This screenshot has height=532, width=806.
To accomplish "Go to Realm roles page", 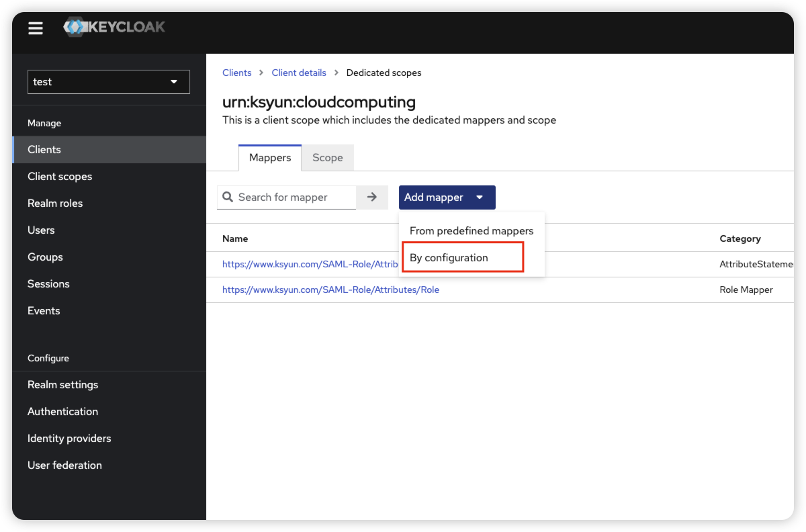I will tap(55, 204).
